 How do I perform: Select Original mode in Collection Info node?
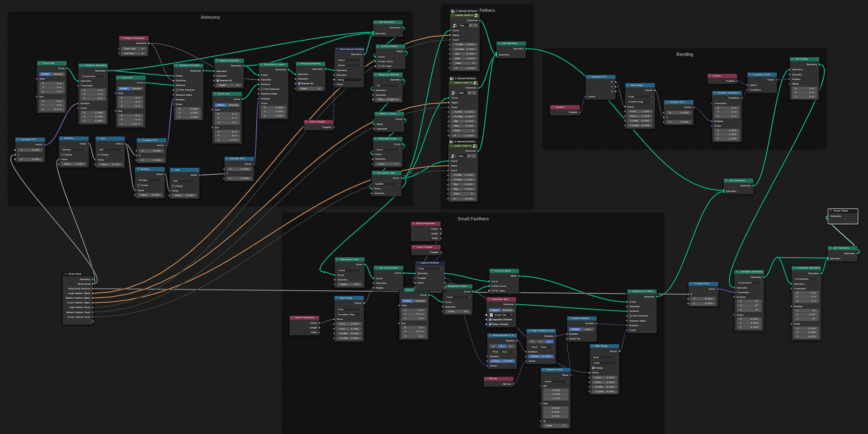click(495, 310)
